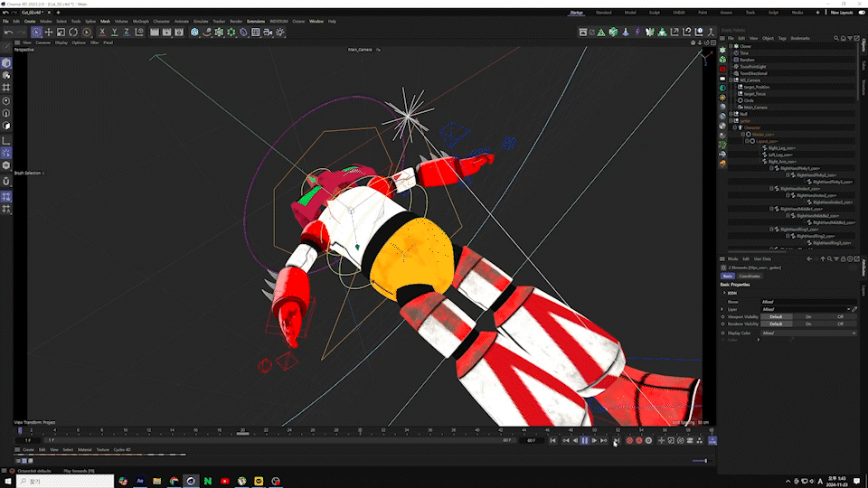Viewport: 868px width, 488px height.
Task: Pause playback with the pause button
Action: point(585,440)
